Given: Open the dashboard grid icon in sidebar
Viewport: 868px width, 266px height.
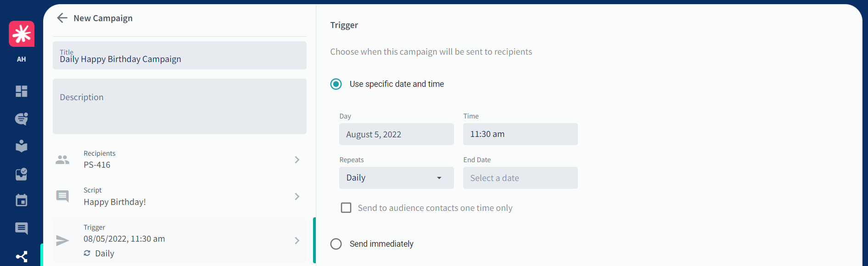Looking at the screenshot, I should pyautogui.click(x=21, y=91).
